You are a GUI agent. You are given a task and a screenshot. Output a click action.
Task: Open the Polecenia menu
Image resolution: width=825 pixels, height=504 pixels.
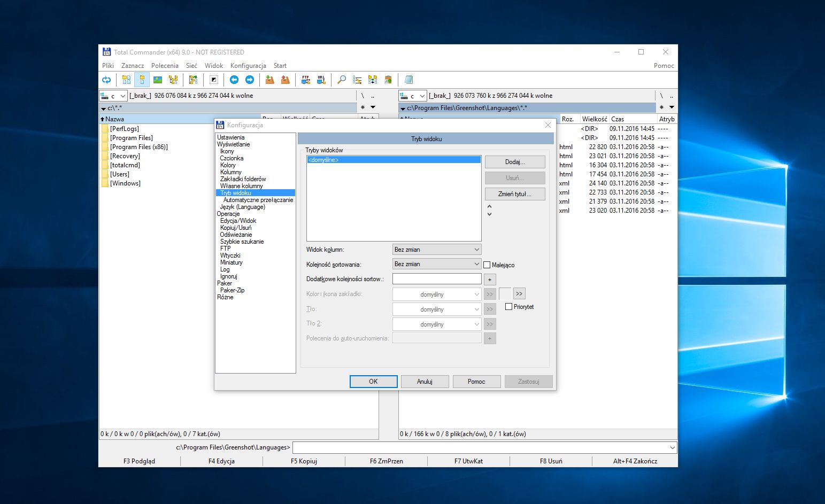(x=165, y=66)
